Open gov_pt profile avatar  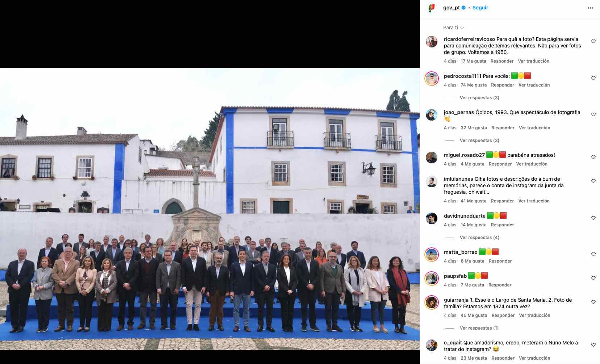click(431, 8)
